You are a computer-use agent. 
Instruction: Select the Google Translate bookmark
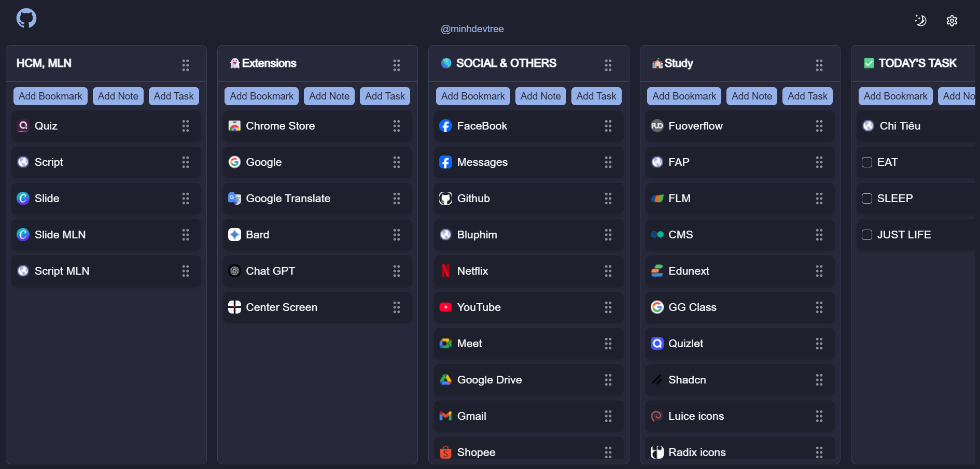[x=288, y=198]
